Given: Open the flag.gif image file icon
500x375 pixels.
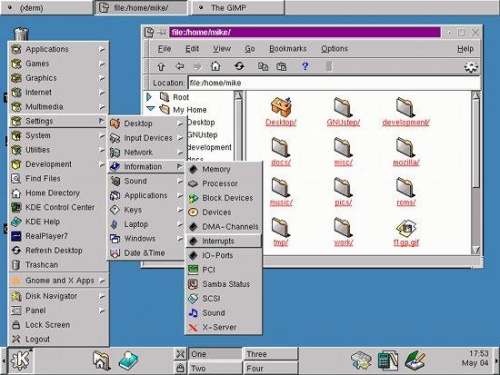Looking at the screenshot, I should [x=406, y=228].
